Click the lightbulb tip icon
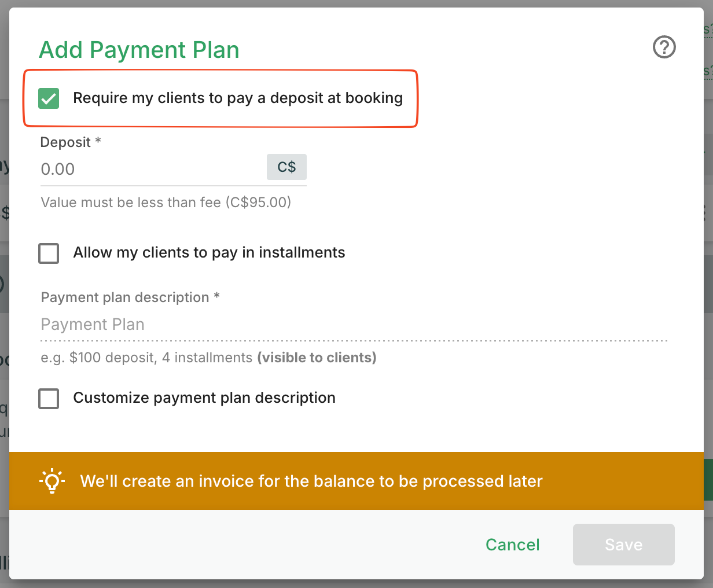This screenshot has height=588, width=713. click(52, 481)
